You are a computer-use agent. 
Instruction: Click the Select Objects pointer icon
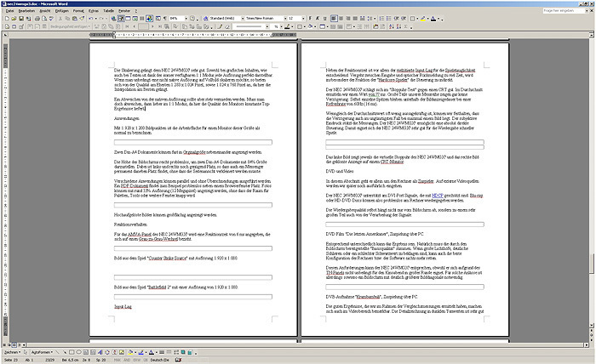pyautogui.click(x=25, y=352)
